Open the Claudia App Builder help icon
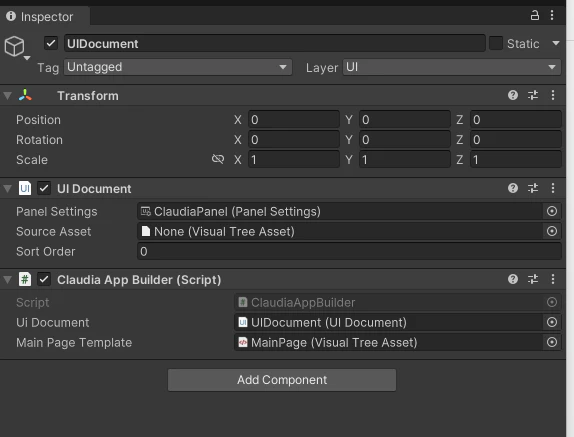Viewport: 574px width, 437px height. coord(513,279)
